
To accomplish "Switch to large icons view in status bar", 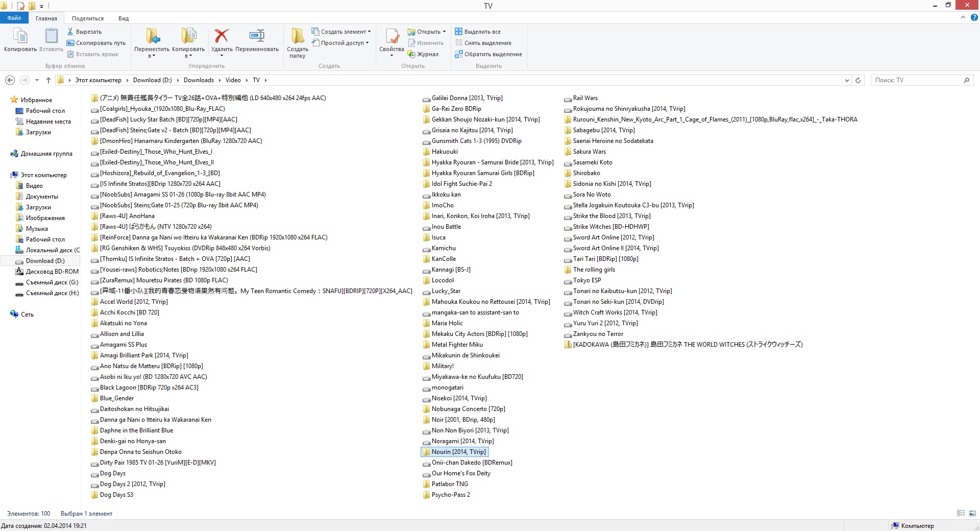I will (972, 513).
